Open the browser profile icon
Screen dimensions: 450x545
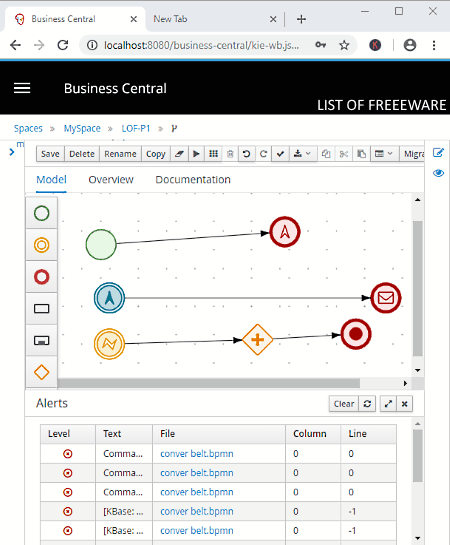pos(410,45)
